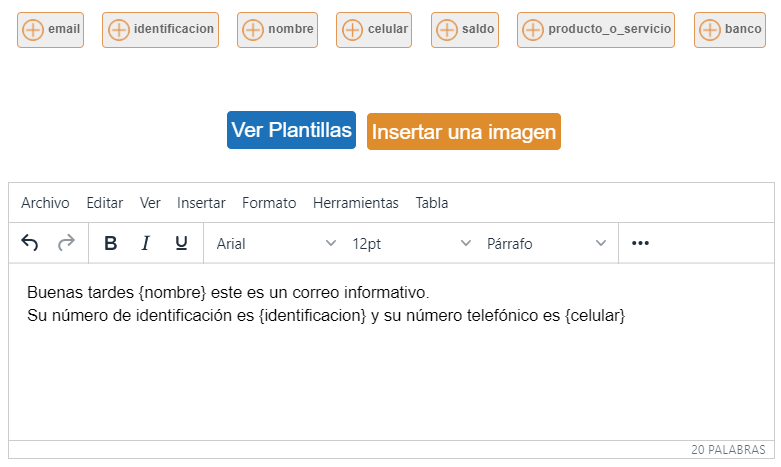Open the Ver menu

(x=150, y=203)
